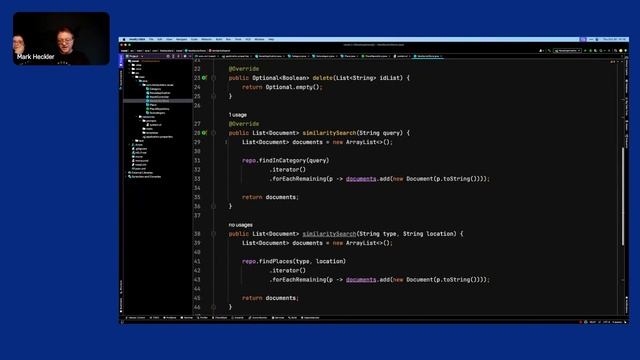Collapse the delete method fold marker at line 23
Screen dimensions: 640x360
(x=213, y=78)
